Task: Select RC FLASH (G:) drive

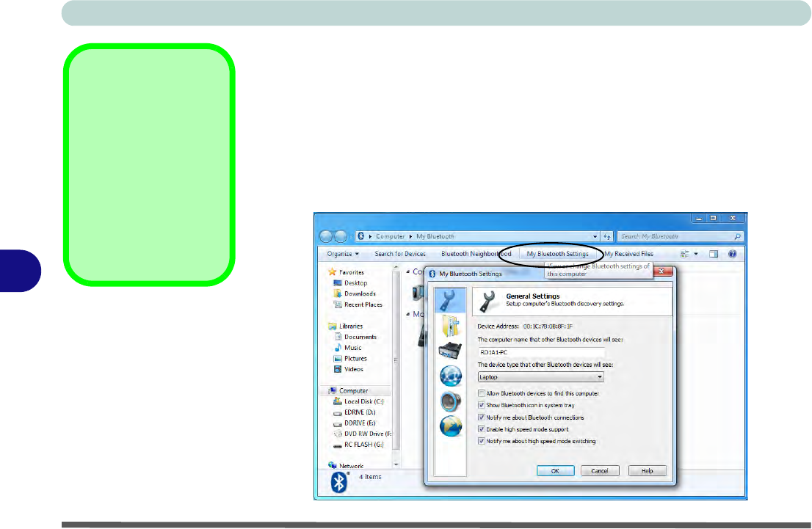Action: [x=358, y=445]
